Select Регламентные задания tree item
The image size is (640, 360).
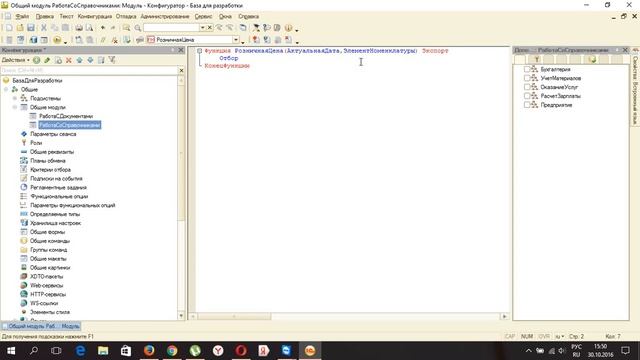click(x=58, y=187)
